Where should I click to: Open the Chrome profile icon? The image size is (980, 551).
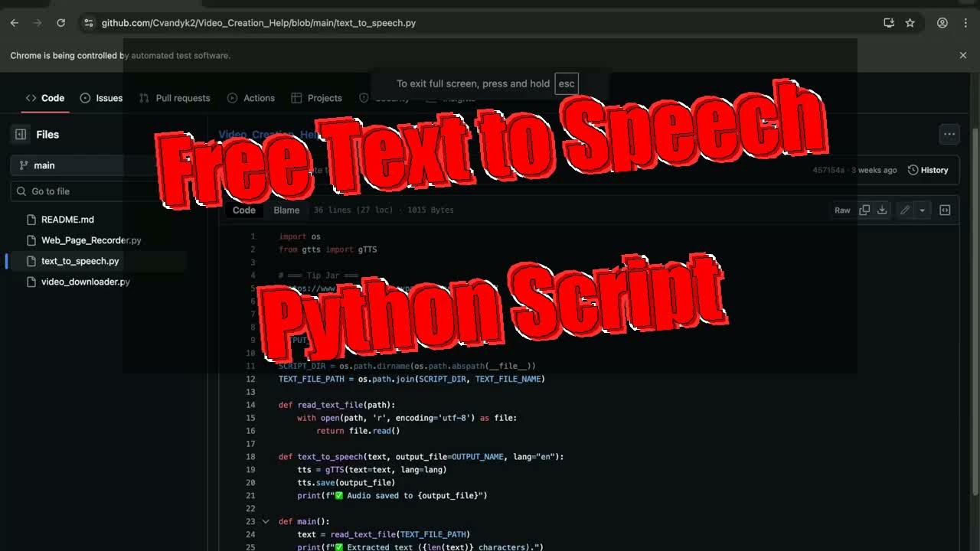(x=942, y=23)
